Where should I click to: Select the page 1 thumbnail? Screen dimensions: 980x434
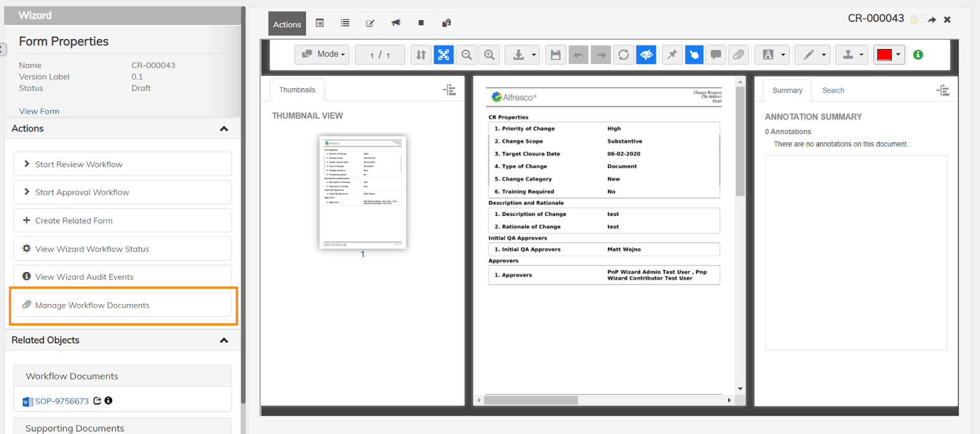pos(363,192)
